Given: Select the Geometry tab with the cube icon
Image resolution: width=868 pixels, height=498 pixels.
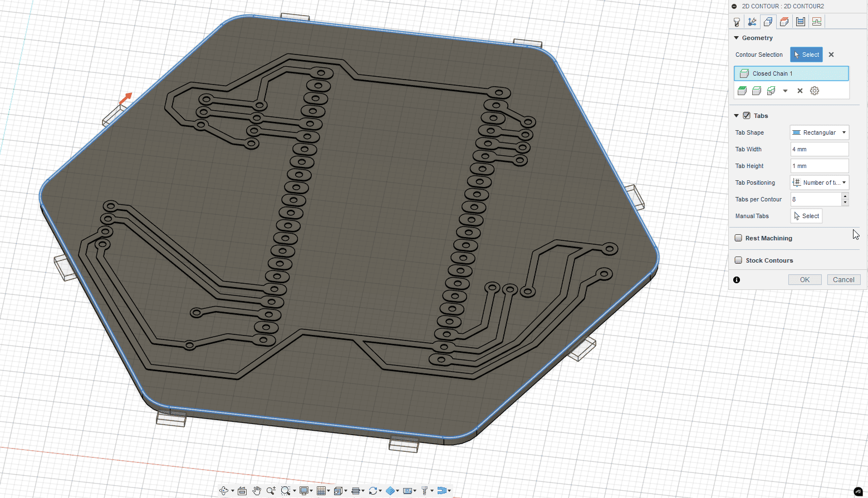Looking at the screenshot, I should [768, 22].
